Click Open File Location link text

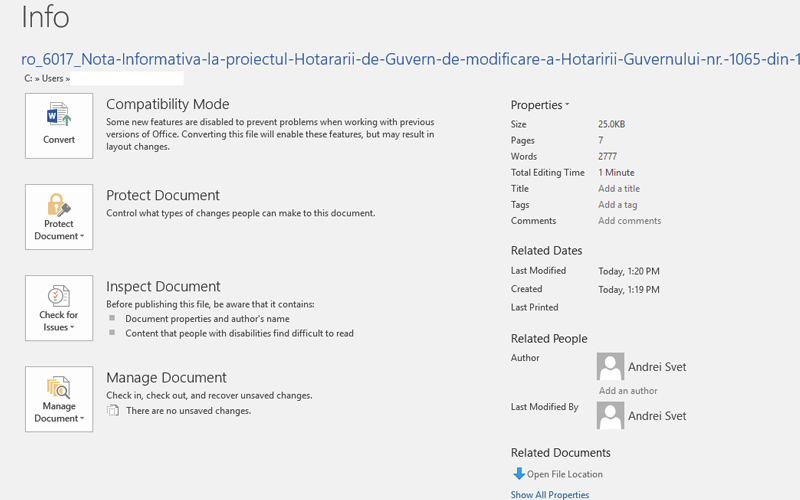[565, 474]
